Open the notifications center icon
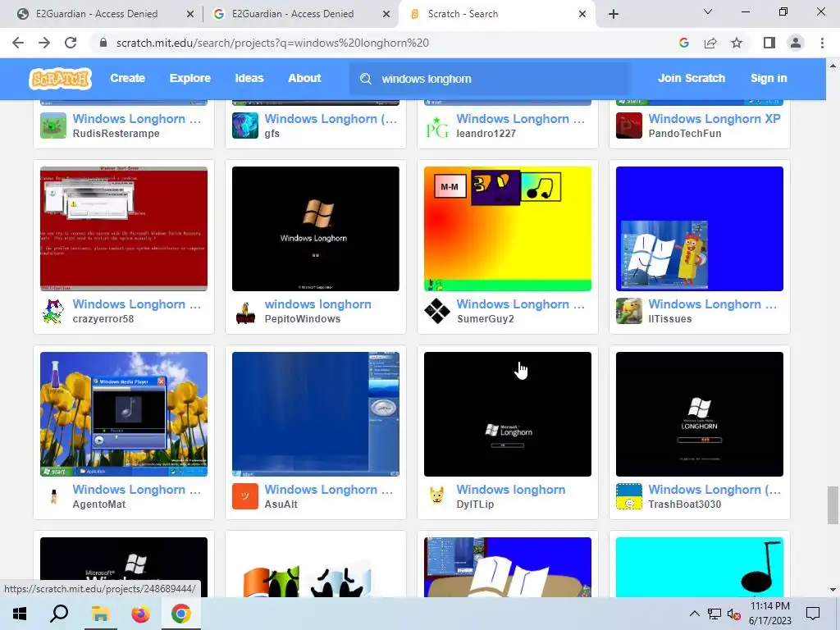The width and height of the screenshot is (840, 630). (x=813, y=614)
